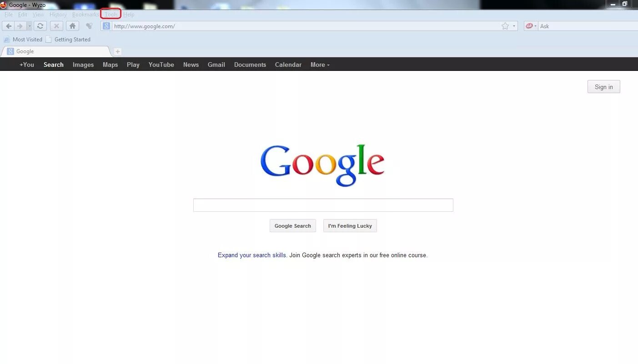Image resolution: width=638 pixels, height=364 pixels.
Task: Select Search in the Google bar
Action: tap(54, 65)
